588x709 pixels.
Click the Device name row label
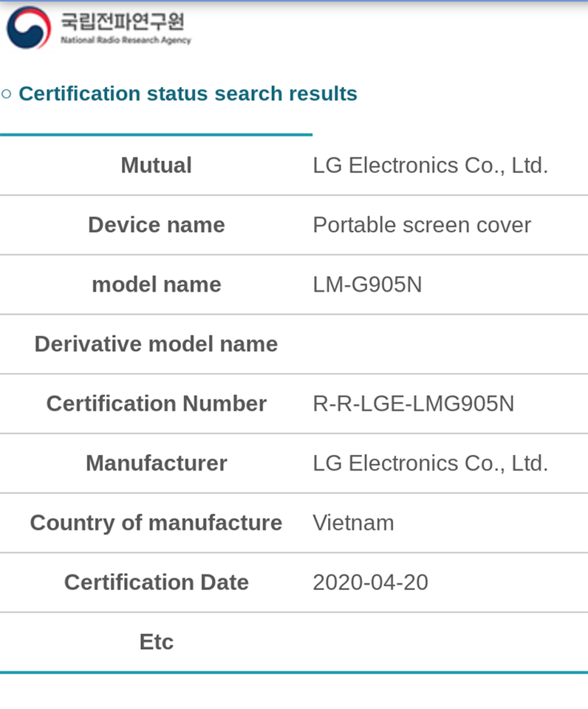(156, 225)
